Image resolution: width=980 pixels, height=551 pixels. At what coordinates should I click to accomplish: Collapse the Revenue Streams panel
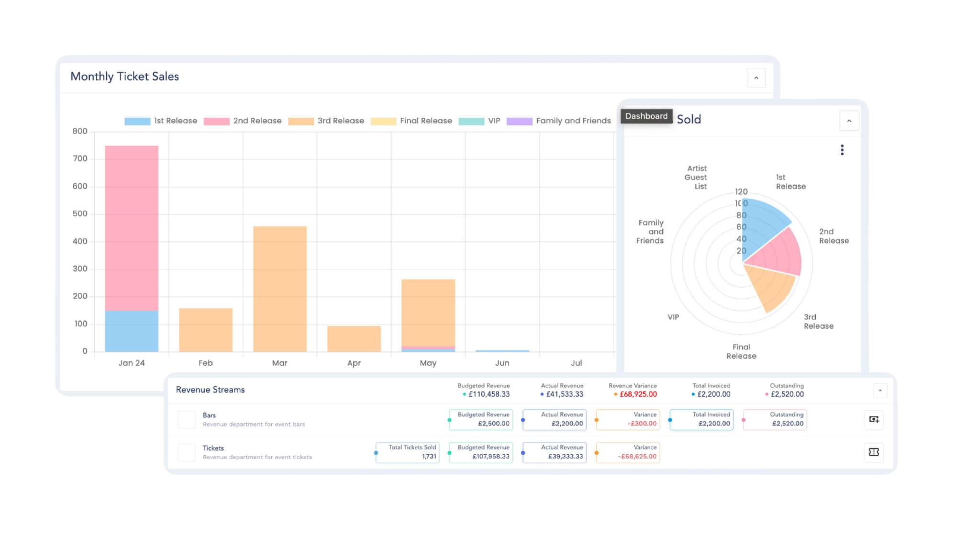click(880, 390)
